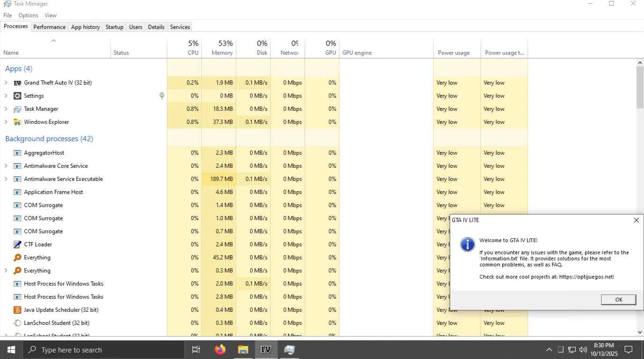The image size is (644, 359).
Task: Click the icon of Host Process using 2.0 MB
Action: [17, 284]
